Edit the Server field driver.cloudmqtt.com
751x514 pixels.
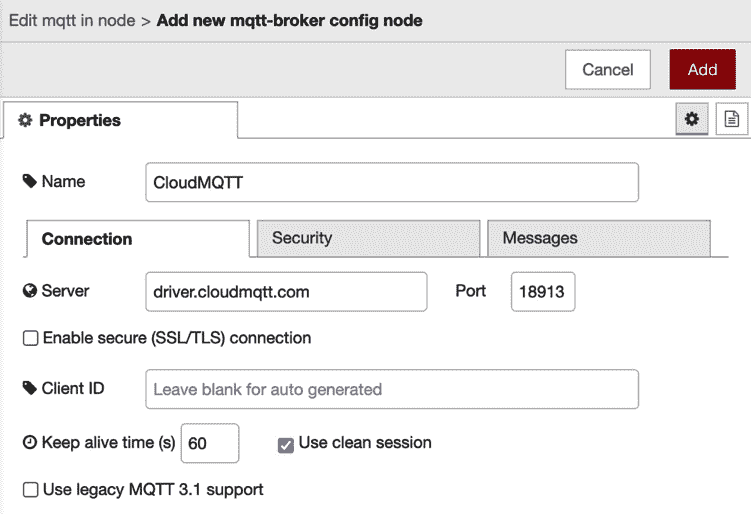286,292
